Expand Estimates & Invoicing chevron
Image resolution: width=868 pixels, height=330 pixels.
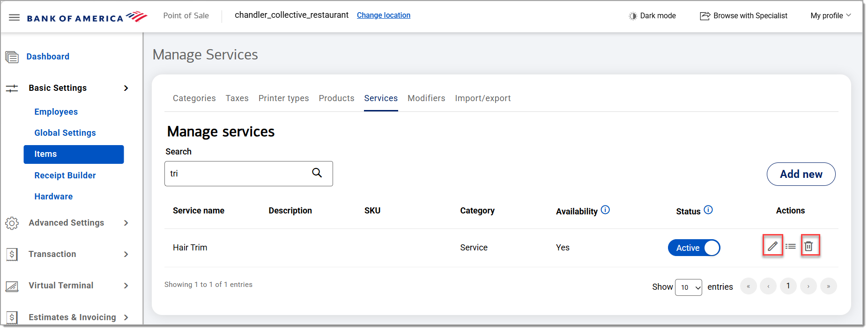click(126, 317)
